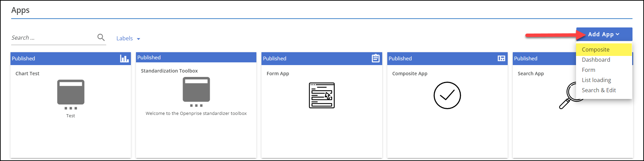Image resolution: width=644 pixels, height=161 pixels.
Task: Open the Add App dropdown button
Action: point(600,34)
